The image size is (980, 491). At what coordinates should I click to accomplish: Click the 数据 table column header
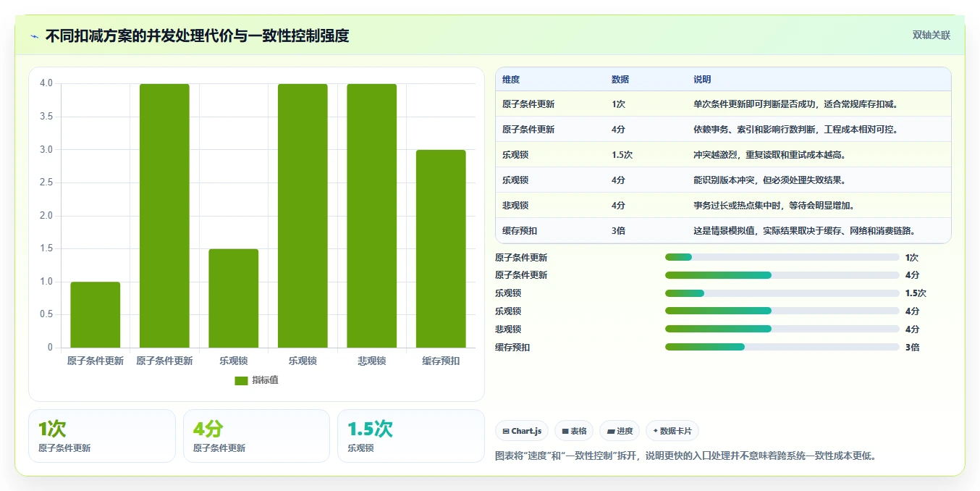tap(620, 80)
